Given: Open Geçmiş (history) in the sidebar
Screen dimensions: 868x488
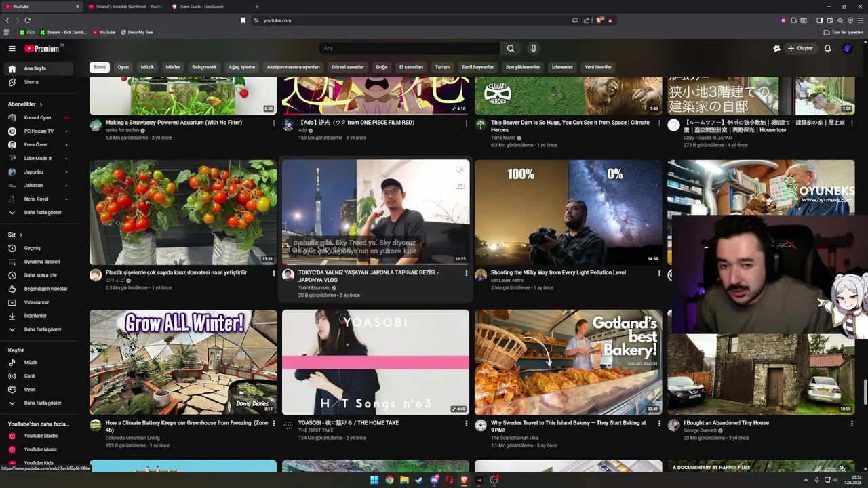Looking at the screenshot, I should click(38, 248).
